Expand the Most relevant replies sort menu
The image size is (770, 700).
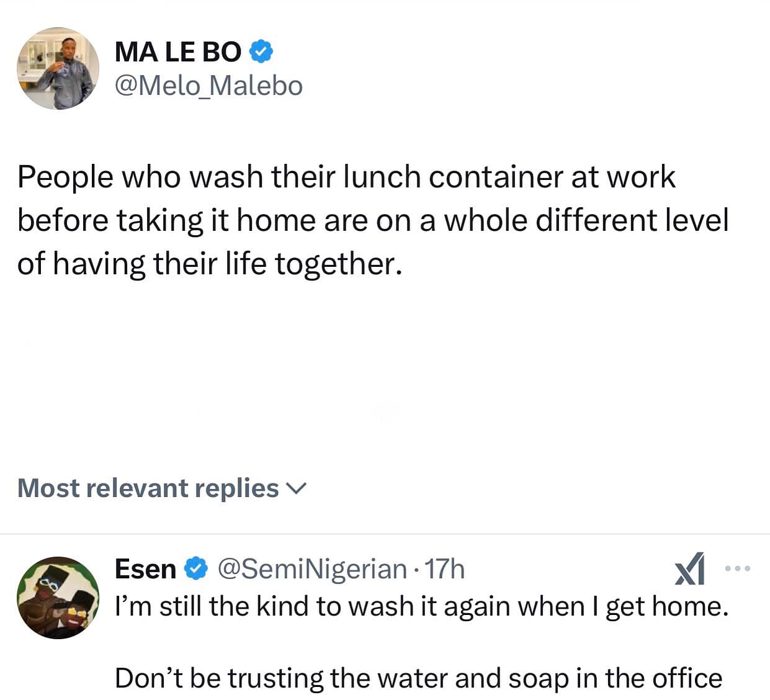click(x=148, y=488)
